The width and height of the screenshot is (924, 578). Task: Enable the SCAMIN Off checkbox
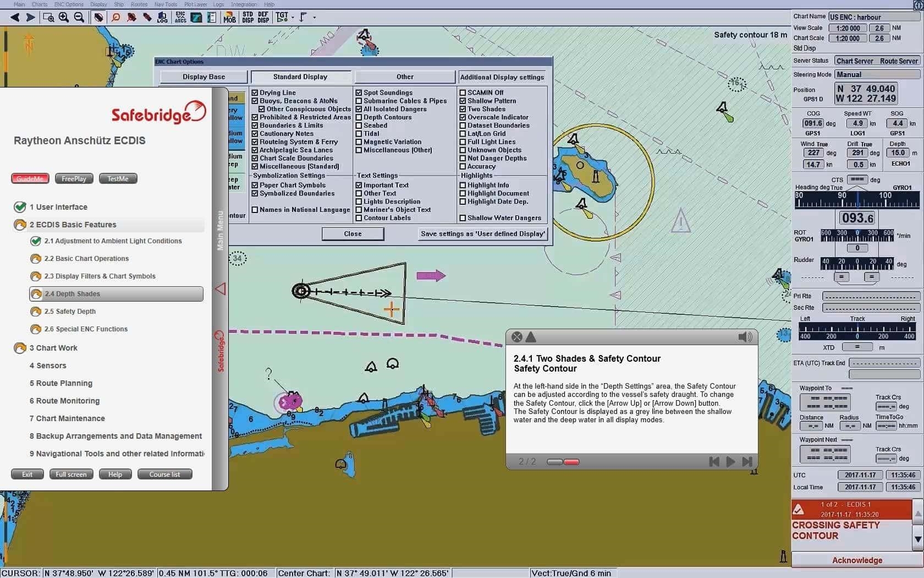[x=463, y=92]
